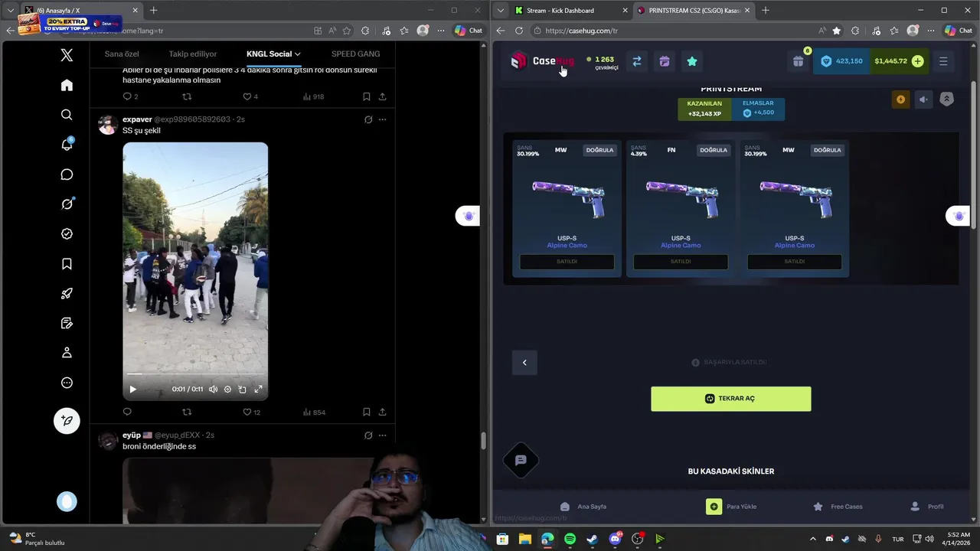The width and height of the screenshot is (980, 551).
Task: Verify third USP-S card with DOĞRULA
Action: [x=827, y=150]
